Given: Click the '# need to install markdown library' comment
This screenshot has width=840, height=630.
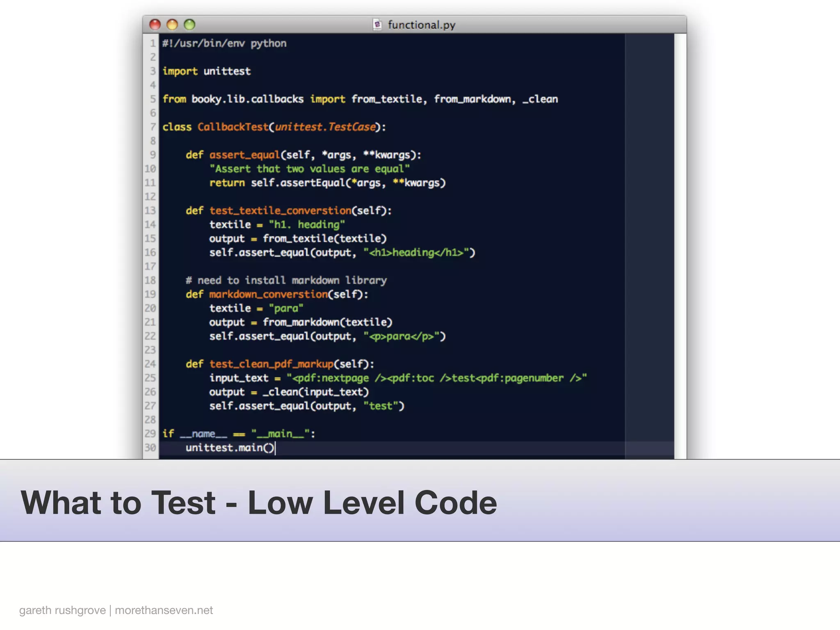Looking at the screenshot, I should tap(286, 280).
